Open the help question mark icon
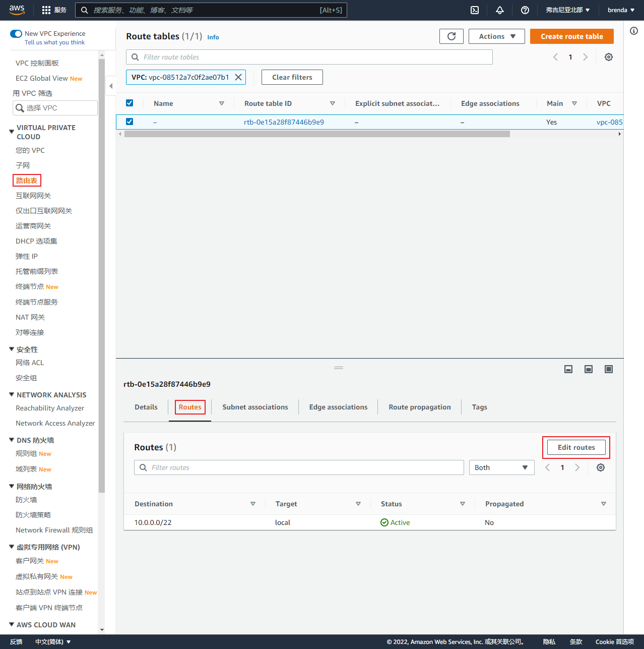644x649 pixels. (525, 10)
